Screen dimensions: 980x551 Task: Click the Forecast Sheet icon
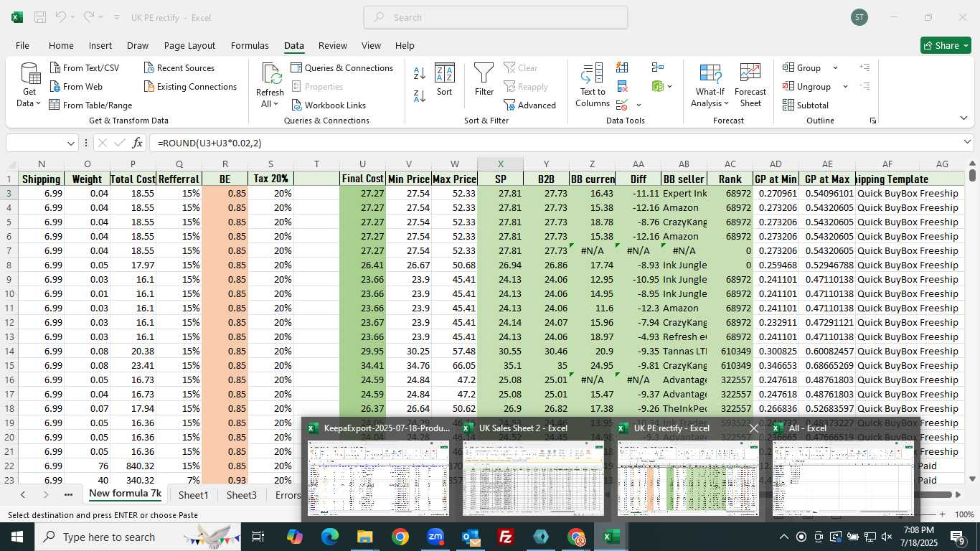(750, 73)
